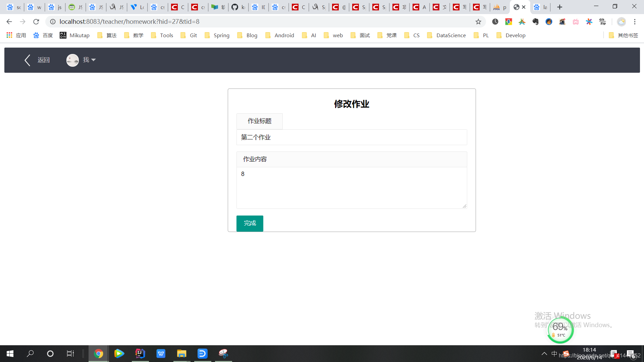This screenshot has height=362, width=644.
Task: Open the pink Bilibili helper extension
Action: pyautogui.click(x=576, y=21)
